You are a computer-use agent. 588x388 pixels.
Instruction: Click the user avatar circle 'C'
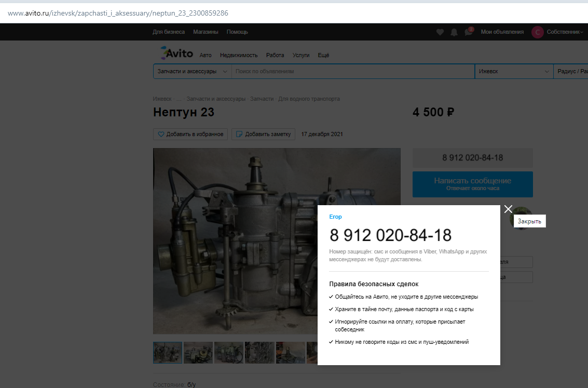click(x=538, y=32)
